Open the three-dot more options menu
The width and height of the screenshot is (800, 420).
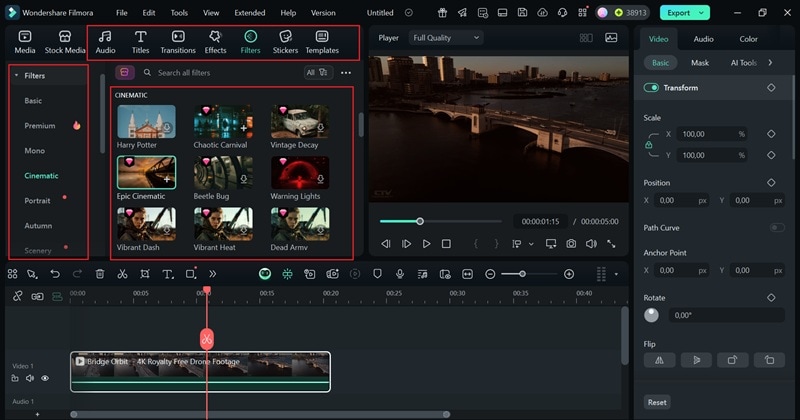346,73
